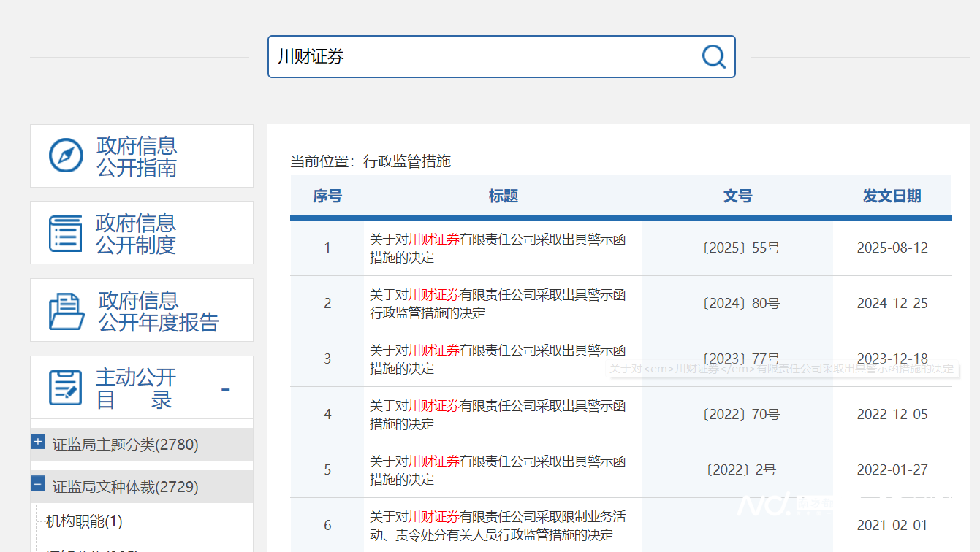Click the date 2022-12-05
This screenshot has width=980, height=552.
(892, 415)
